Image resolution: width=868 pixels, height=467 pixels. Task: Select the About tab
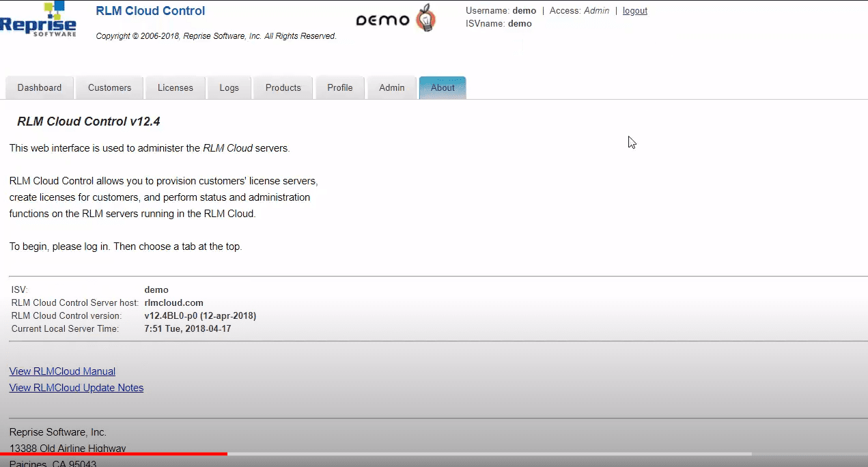click(443, 87)
